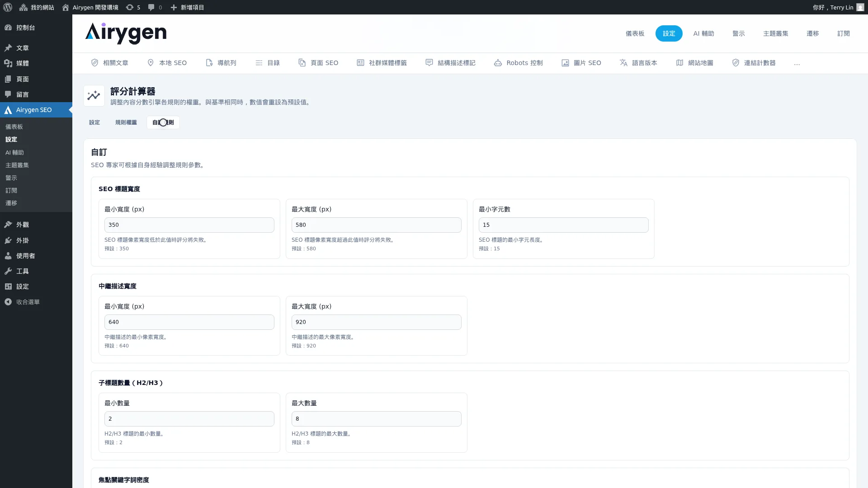
Task: Open the 社群媒體標籤 tab
Action: [382, 63]
